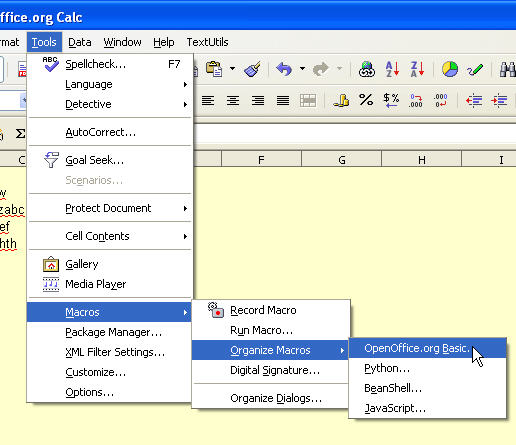Apply Standard number format icon
Screen dimensions: 516x445
(391, 100)
